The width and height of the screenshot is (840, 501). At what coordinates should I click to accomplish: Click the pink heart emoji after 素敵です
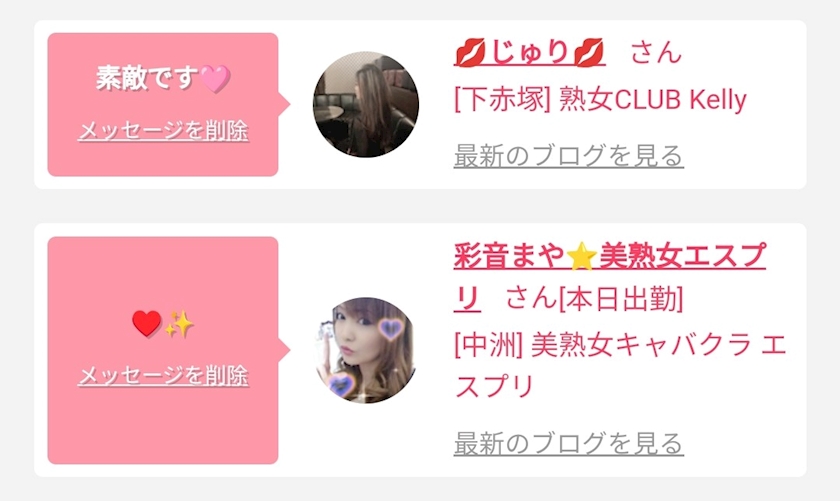215,79
